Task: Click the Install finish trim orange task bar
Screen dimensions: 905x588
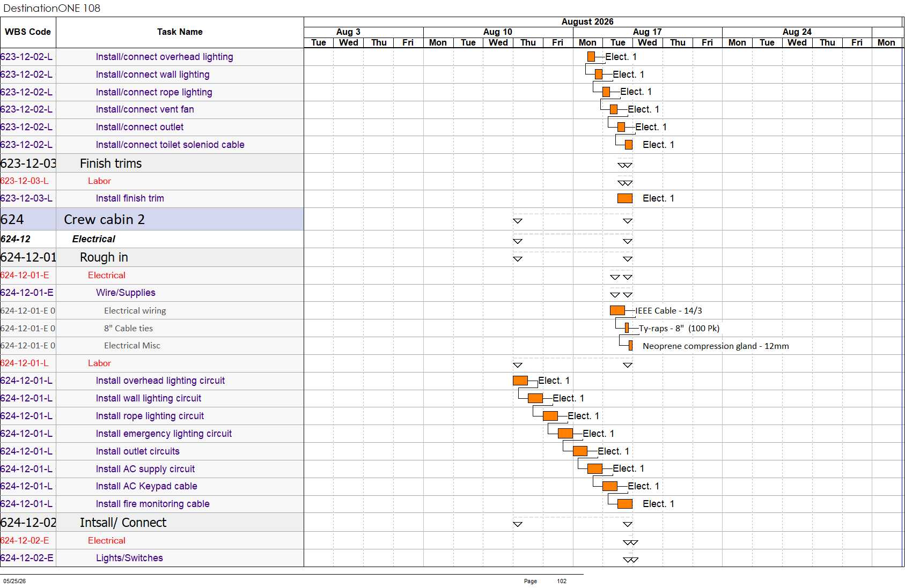Action: coord(625,198)
